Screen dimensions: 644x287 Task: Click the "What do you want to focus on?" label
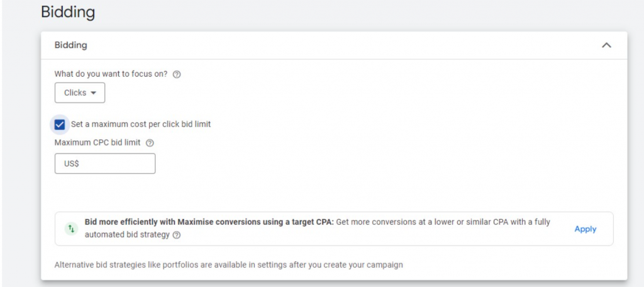(x=112, y=74)
